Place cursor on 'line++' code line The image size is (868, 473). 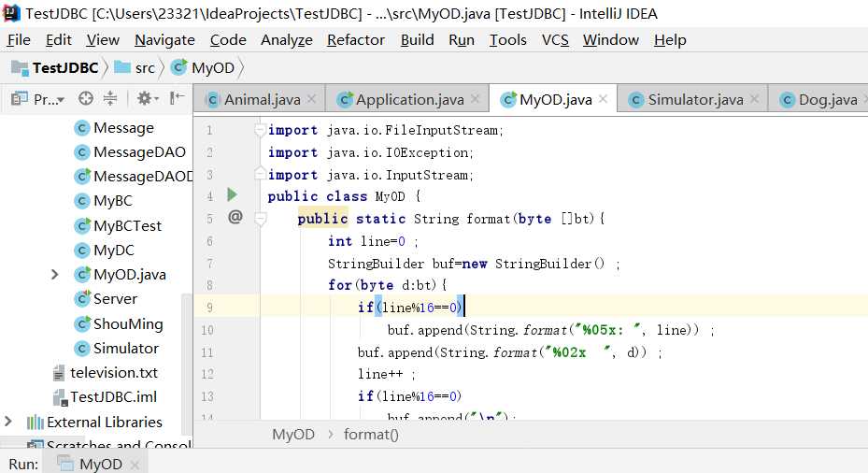386,374
